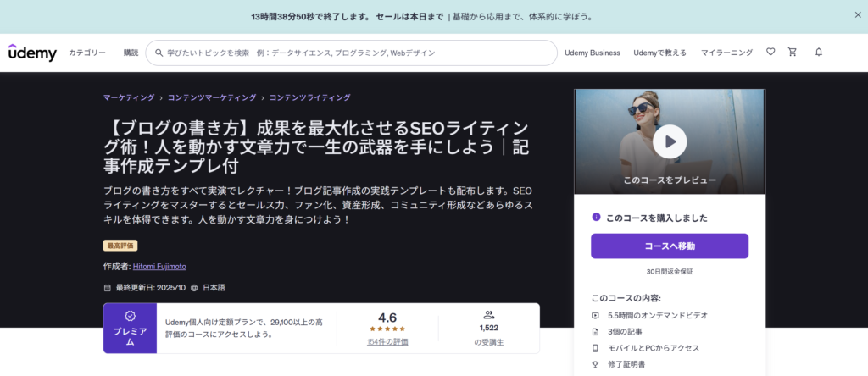This screenshot has height=376, width=868.
Task: Click the students people icon
Action: pos(489,315)
